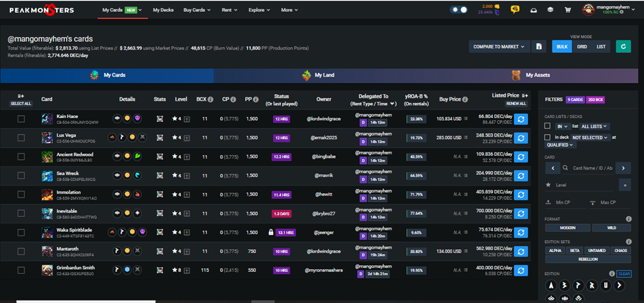Open the QUALIFIED dropdown
The width and height of the screenshot is (644, 303).
click(x=561, y=145)
